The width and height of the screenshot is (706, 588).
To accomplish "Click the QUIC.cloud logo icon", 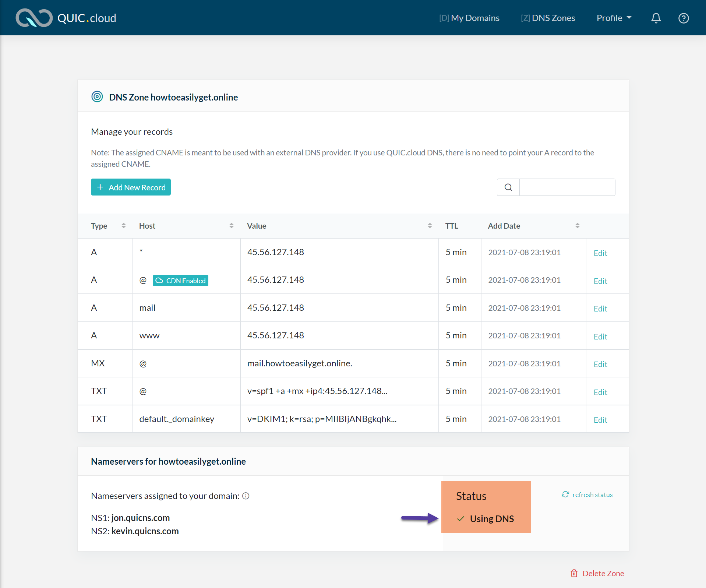I will [34, 18].
